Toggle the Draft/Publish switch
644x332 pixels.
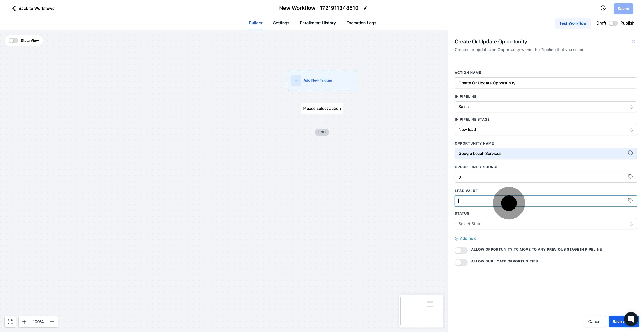[613, 23]
